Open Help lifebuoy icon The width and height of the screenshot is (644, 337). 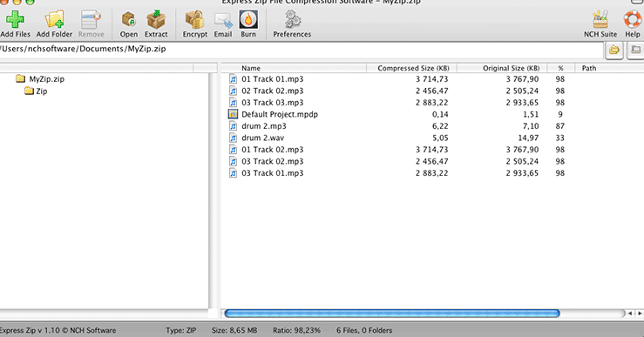(633, 19)
